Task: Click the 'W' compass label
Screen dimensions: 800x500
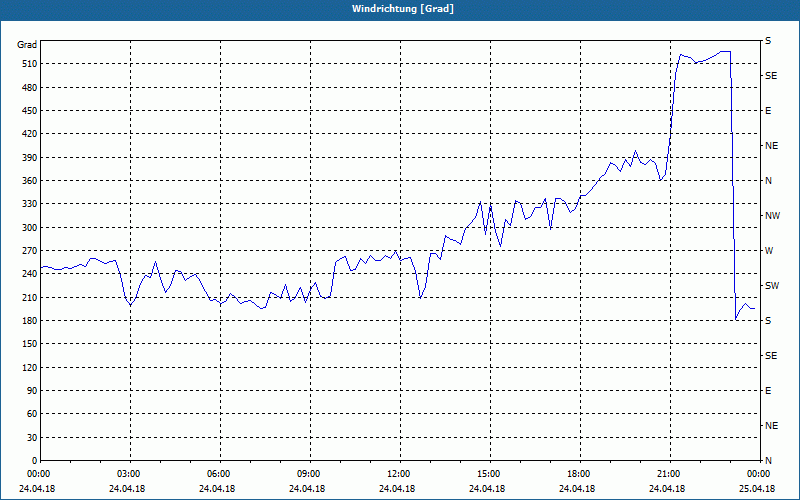Action: point(769,251)
